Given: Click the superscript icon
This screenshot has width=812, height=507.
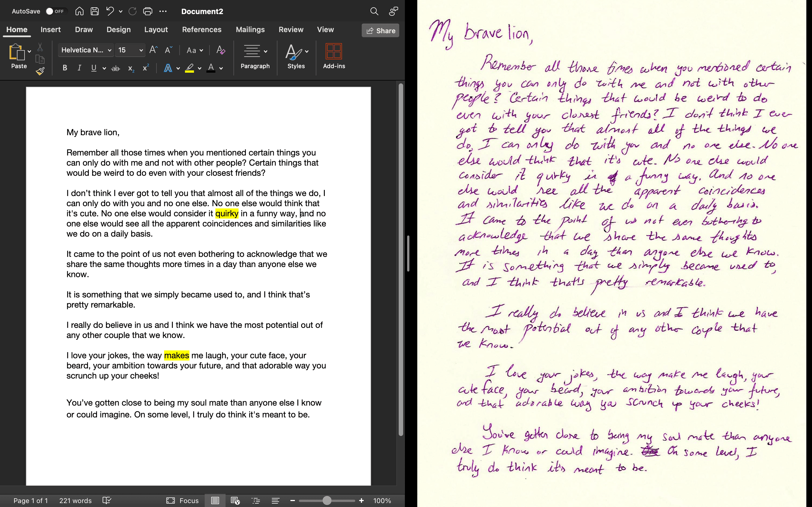Looking at the screenshot, I should pyautogui.click(x=145, y=68).
